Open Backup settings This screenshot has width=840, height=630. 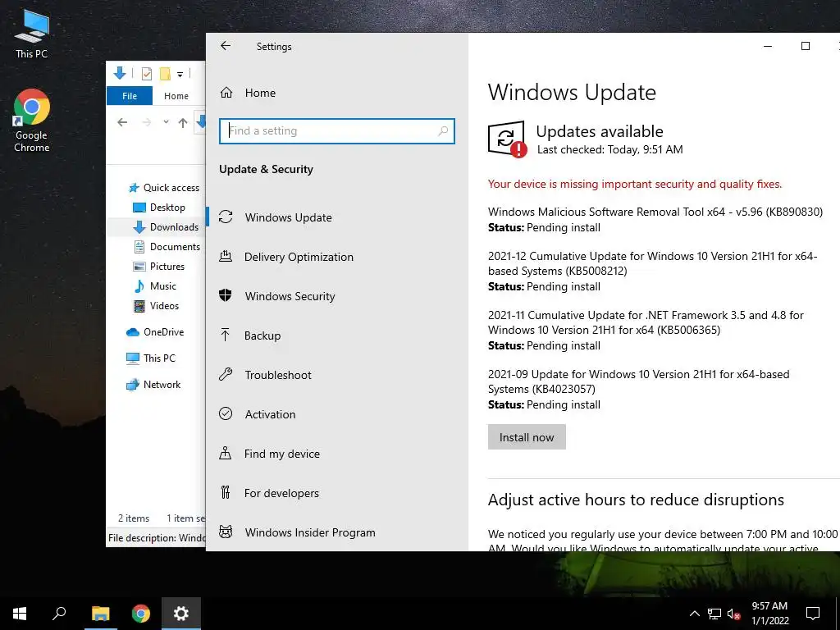coord(336,336)
